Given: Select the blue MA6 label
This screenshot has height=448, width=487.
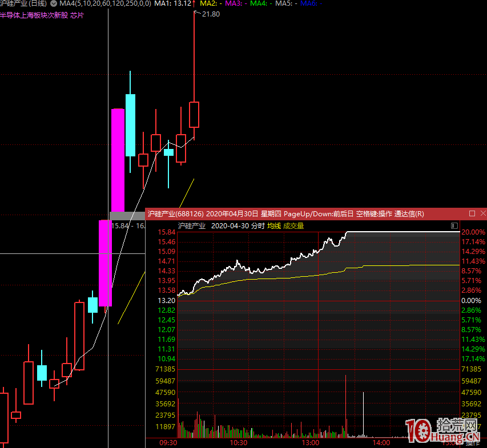Looking at the screenshot, I should tap(311, 4).
